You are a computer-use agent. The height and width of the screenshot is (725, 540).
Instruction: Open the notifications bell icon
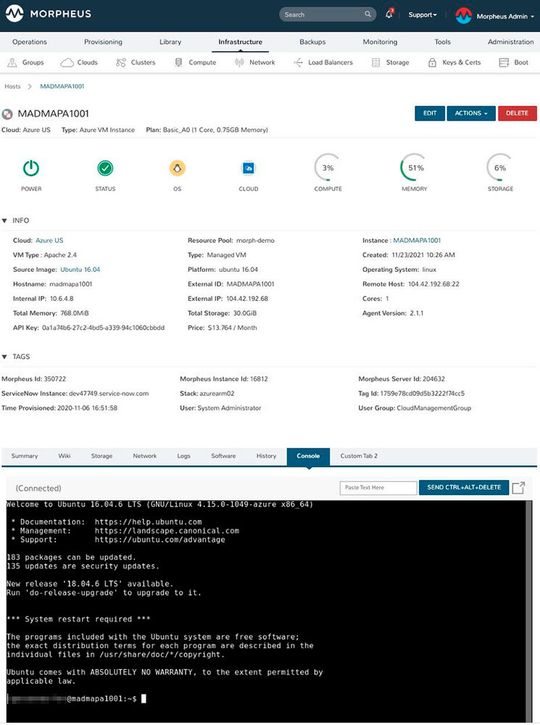click(x=389, y=14)
